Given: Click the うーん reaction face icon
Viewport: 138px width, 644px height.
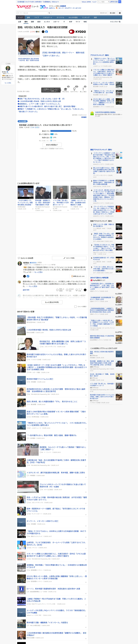Looking at the screenshot, I should pos(77,290).
